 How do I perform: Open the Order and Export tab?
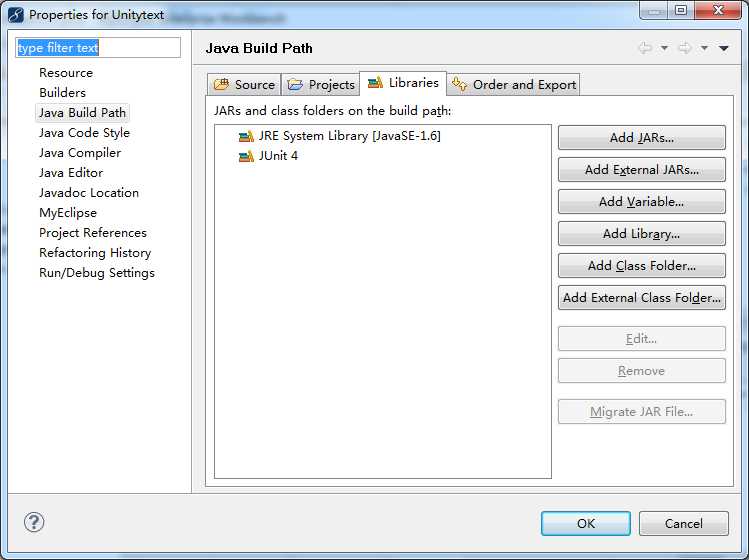(514, 85)
